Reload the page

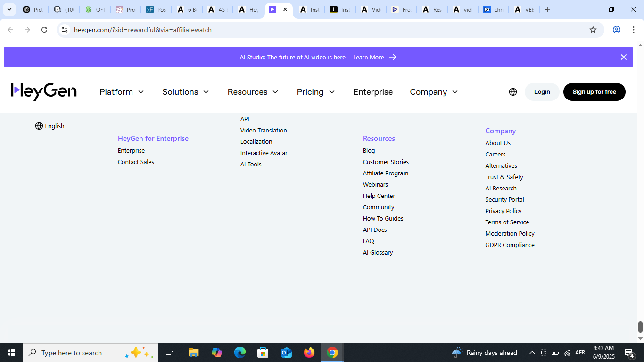pos(44,30)
